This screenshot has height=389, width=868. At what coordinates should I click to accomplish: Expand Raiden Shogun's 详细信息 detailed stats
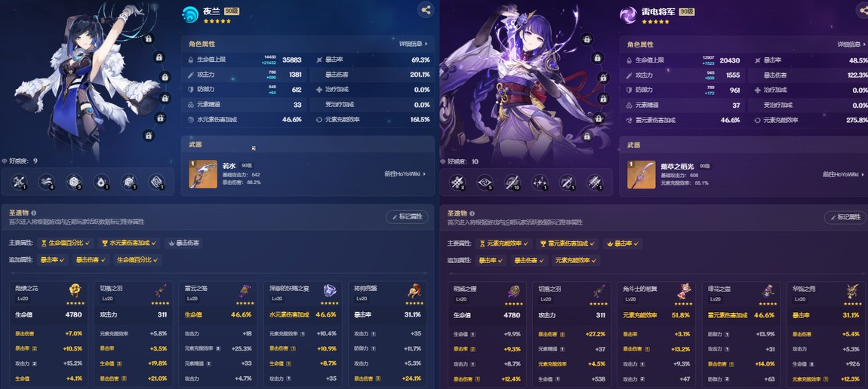coord(852,44)
